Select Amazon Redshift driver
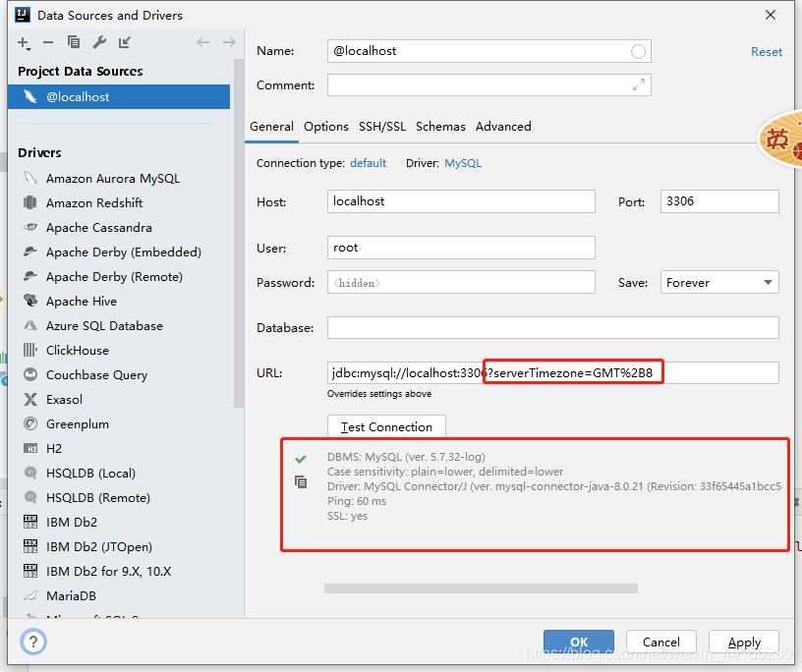 click(x=94, y=203)
